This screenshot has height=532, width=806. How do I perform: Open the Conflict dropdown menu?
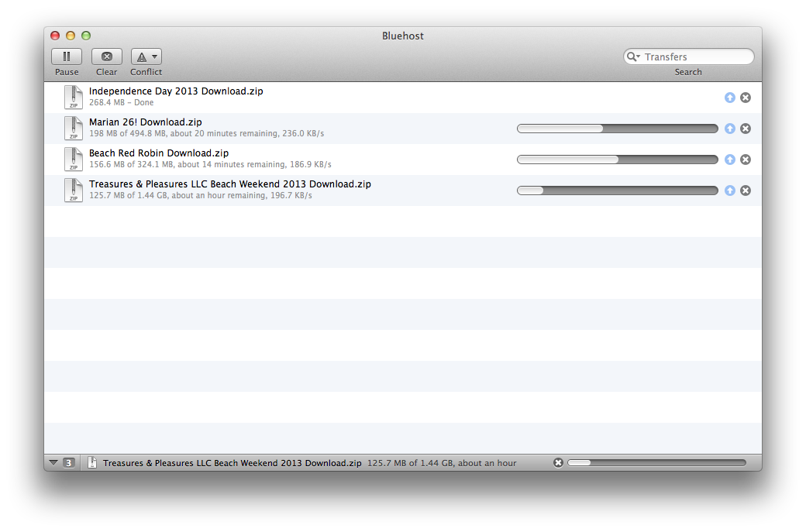[146, 57]
